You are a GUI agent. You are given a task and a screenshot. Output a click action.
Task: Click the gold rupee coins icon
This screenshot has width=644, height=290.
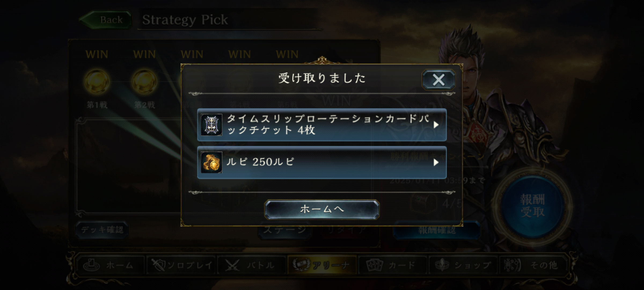(211, 162)
